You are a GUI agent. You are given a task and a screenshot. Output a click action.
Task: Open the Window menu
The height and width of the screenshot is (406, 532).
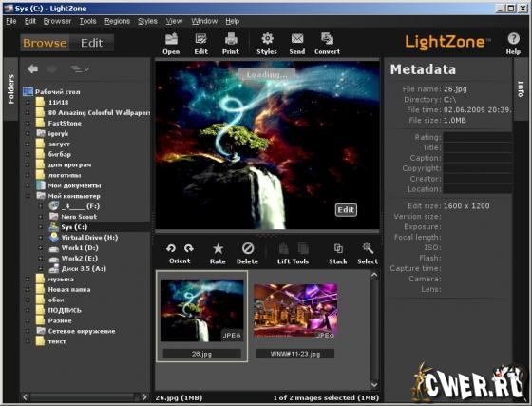(x=204, y=21)
